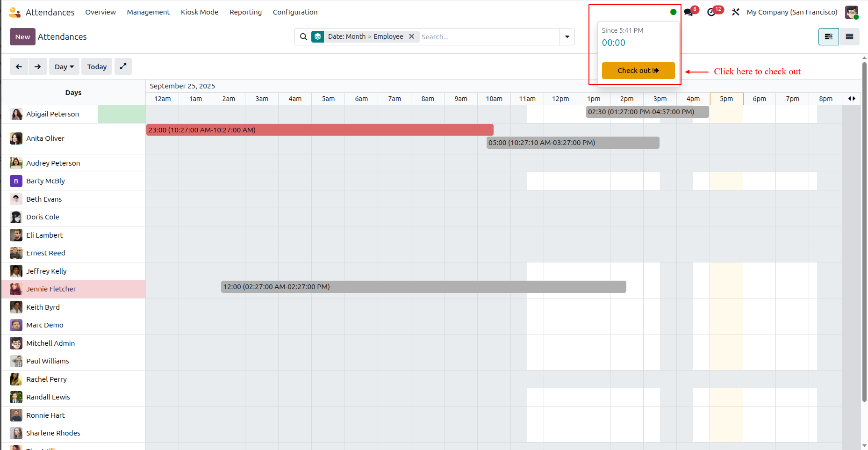Click the search magnifier icon
This screenshot has height=450, width=868.
[x=304, y=36]
